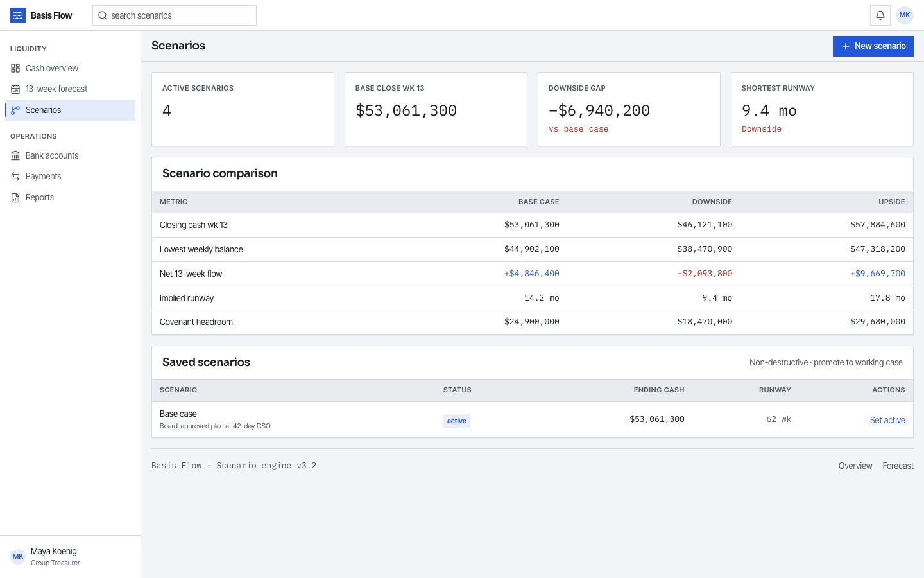Select Scenarios in the sidebar
924x578 pixels.
[71, 110]
